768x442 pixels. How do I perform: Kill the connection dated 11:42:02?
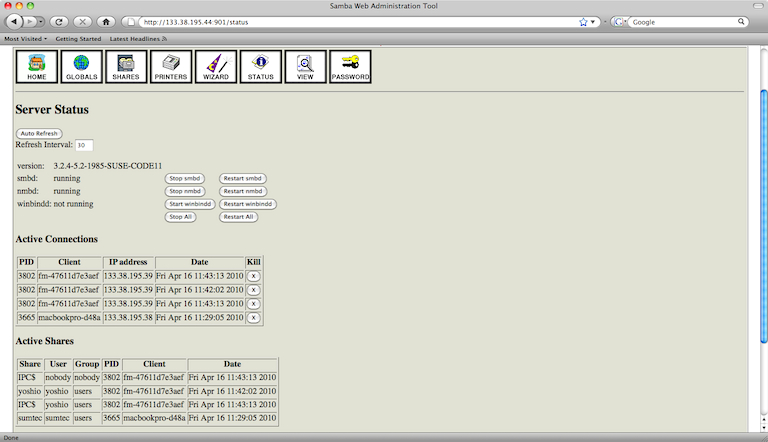[x=253, y=290]
